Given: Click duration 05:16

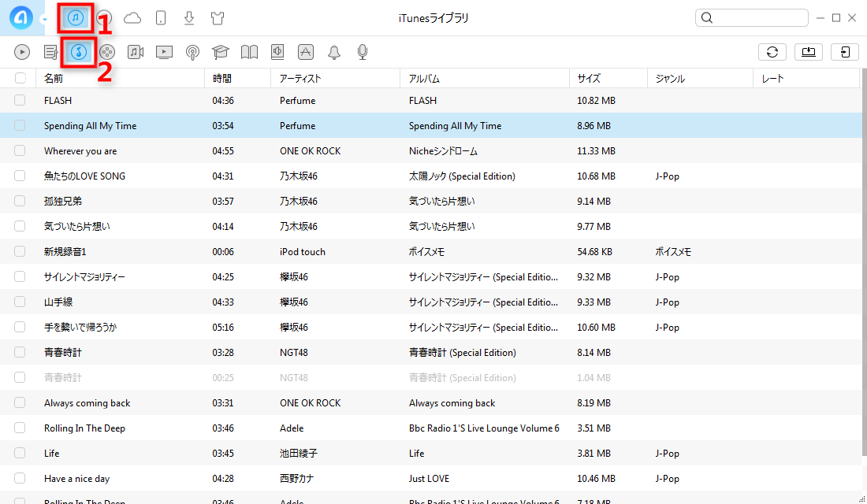Looking at the screenshot, I should coord(223,327).
